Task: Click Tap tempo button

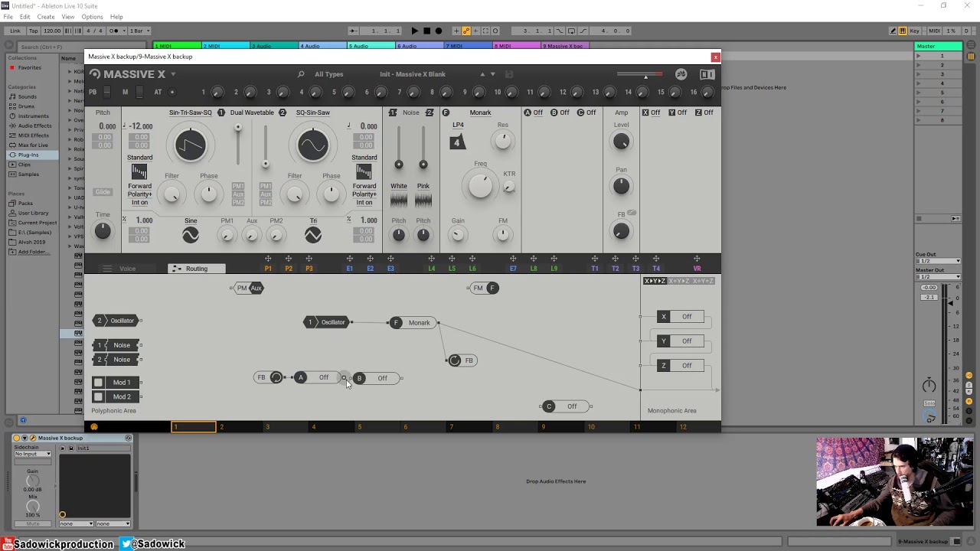Action: click(34, 31)
